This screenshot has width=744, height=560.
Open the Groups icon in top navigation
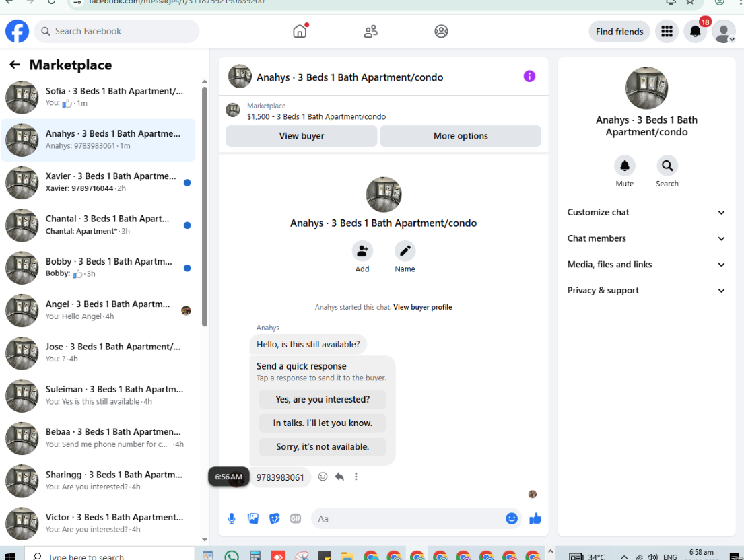click(441, 31)
